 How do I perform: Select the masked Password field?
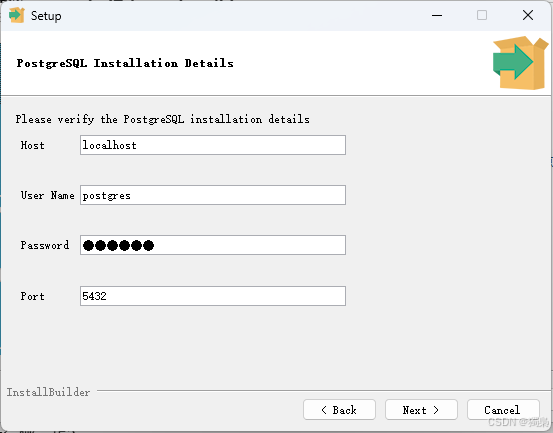pyautogui.click(x=213, y=245)
